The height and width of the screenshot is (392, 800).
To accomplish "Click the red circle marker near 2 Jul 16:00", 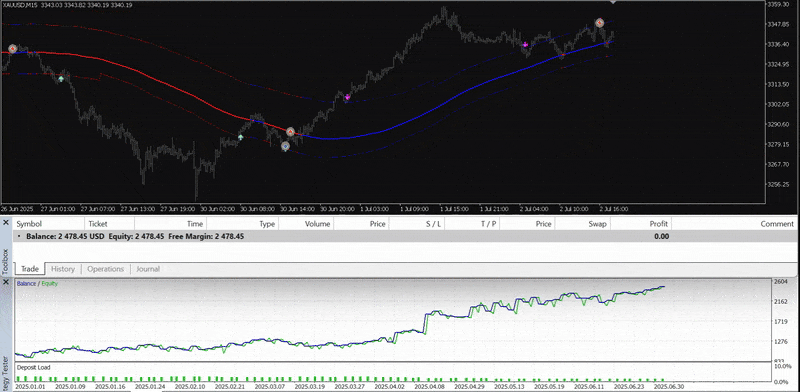I will (x=600, y=23).
